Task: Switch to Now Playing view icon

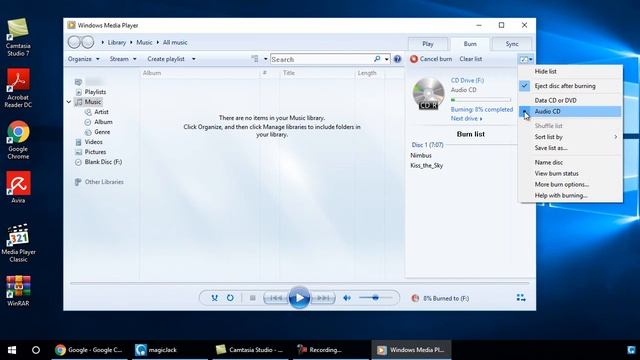Action: click(521, 298)
